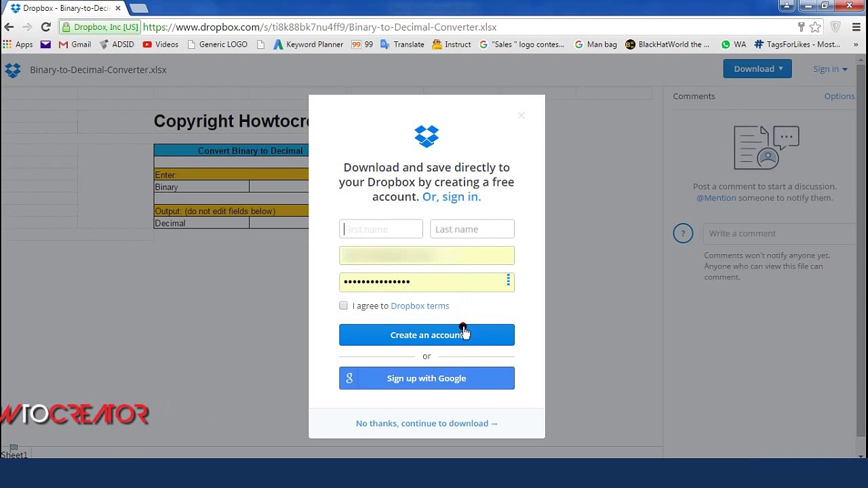Open Chrome's hamburger menu

click(x=856, y=27)
